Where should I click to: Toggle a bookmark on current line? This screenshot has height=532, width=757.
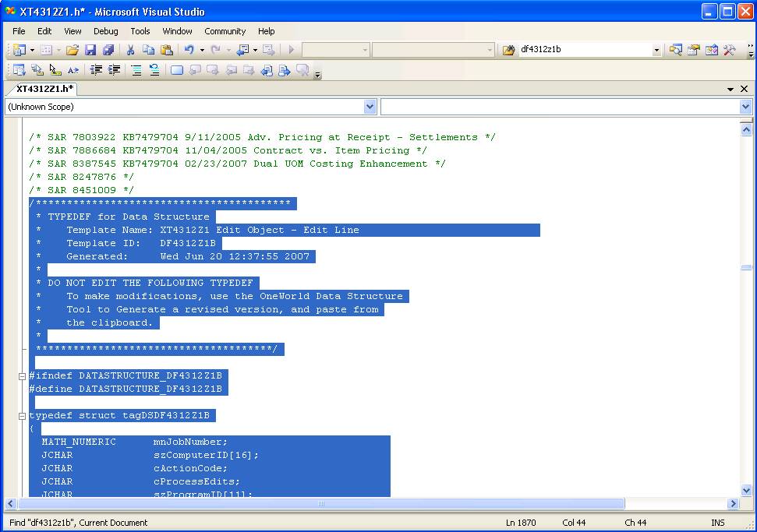click(x=177, y=70)
